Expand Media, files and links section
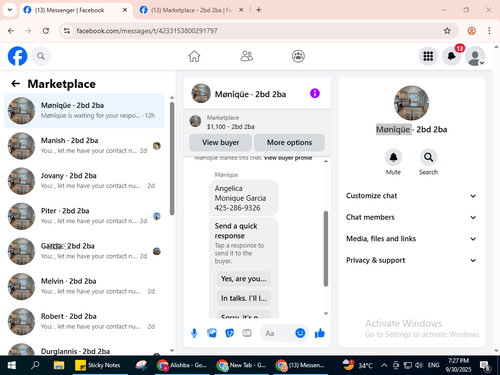The width and height of the screenshot is (500, 375). (411, 239)
